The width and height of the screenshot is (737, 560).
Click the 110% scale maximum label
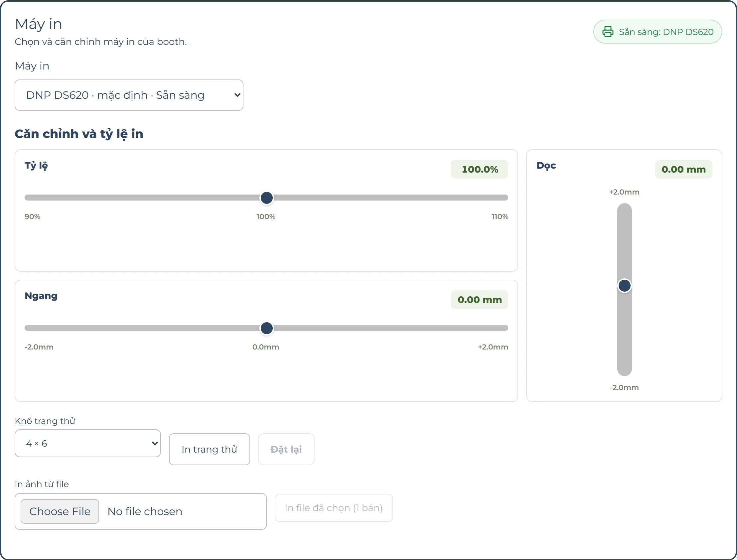point(500,217)
